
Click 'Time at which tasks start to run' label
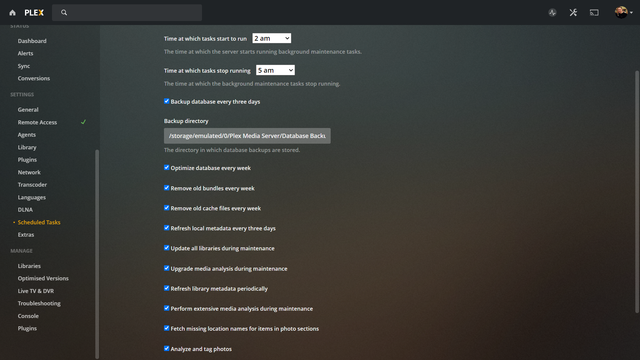click(205, 39)
